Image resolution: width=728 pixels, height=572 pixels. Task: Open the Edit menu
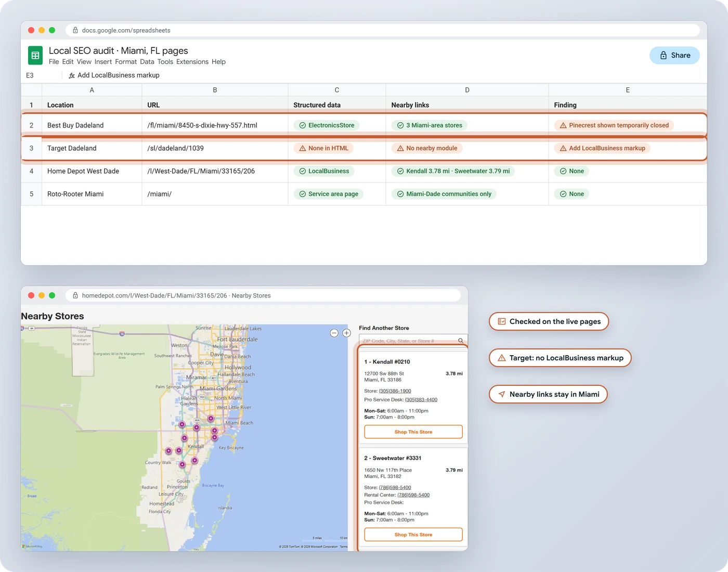[68, 61]
